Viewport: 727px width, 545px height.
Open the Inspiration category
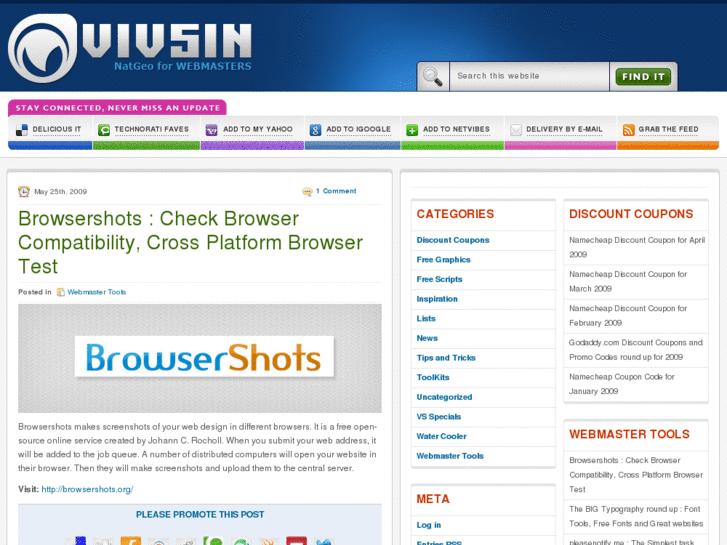pos(437,299)
